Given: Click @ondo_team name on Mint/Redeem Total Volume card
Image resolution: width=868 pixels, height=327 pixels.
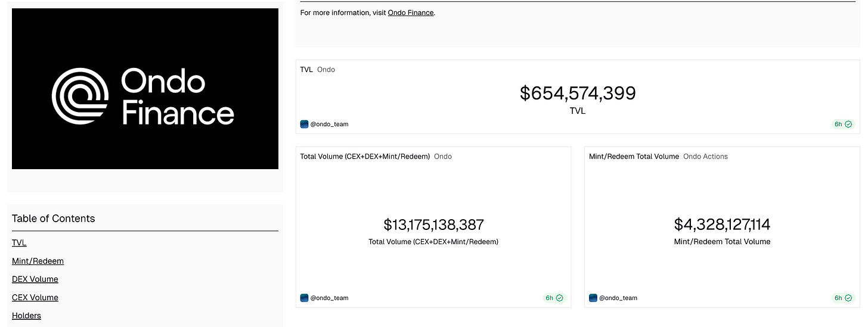Looking at the screenshot, I should pyautogui.click(x=618, y=298).
